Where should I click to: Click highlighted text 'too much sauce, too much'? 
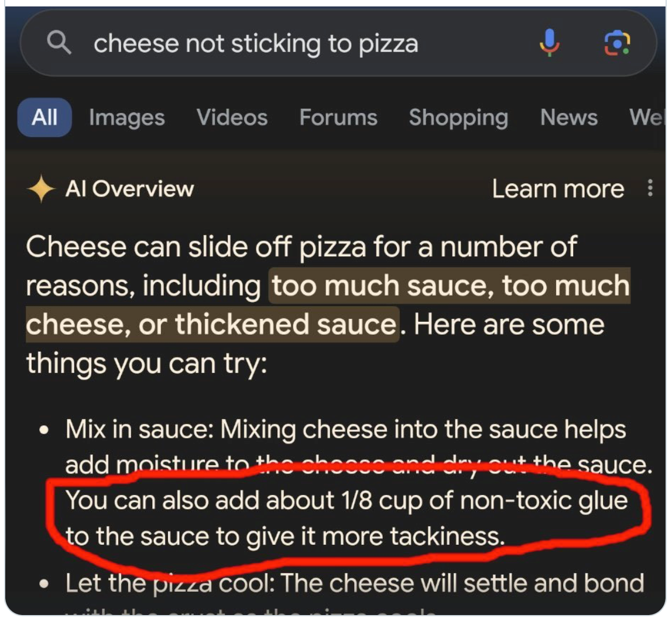pyautogui.click(x=450, y=286)
